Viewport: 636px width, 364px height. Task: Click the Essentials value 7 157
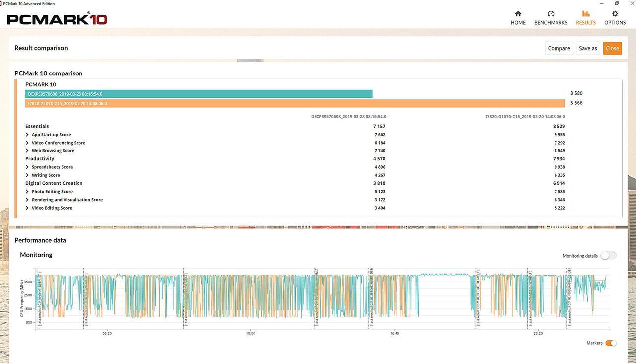tap(380, 126)
